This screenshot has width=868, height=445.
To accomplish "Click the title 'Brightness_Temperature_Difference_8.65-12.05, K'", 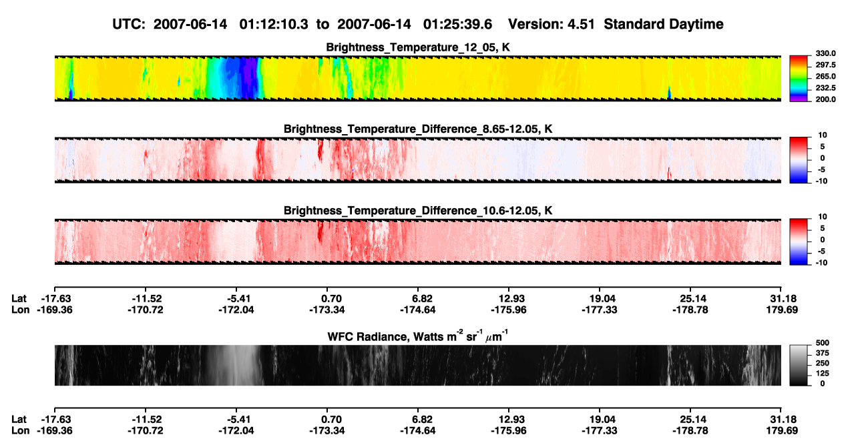I will click(x=418, y=129).
